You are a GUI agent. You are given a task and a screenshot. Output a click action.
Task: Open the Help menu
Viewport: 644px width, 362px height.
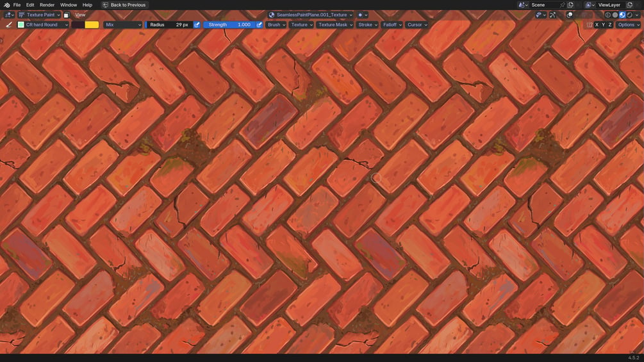pos(87,5)
